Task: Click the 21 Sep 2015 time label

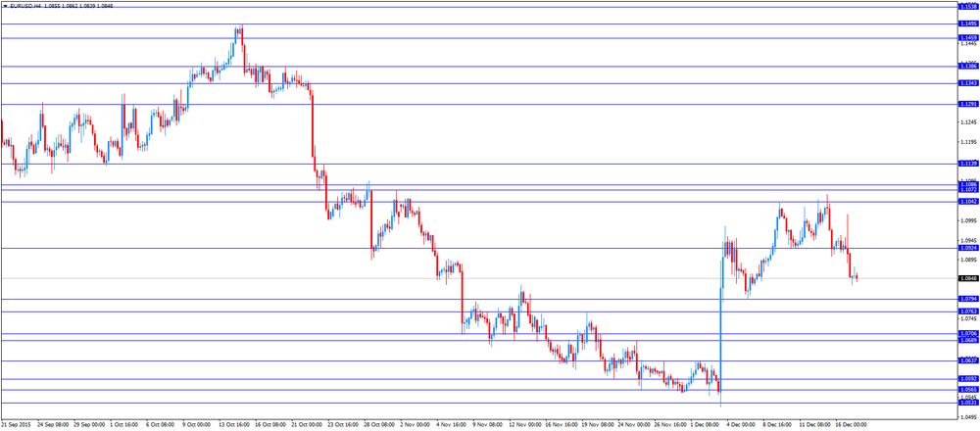Action: [15, 424]
